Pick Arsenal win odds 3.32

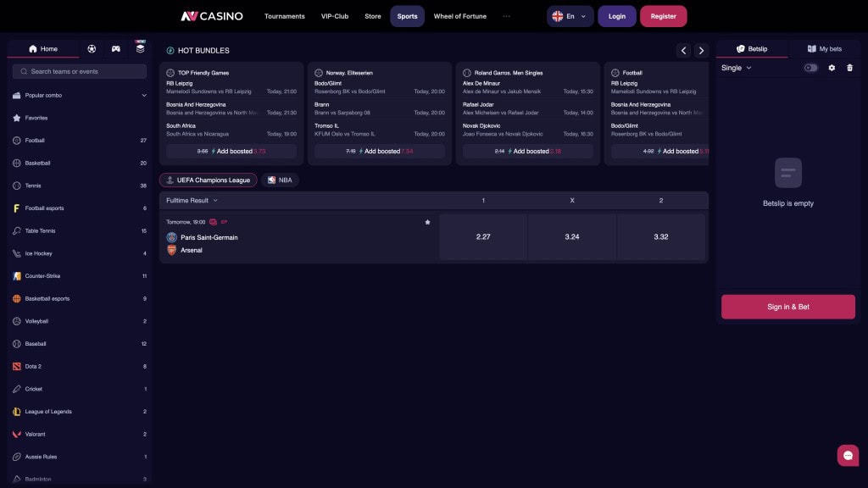point(661,237)
